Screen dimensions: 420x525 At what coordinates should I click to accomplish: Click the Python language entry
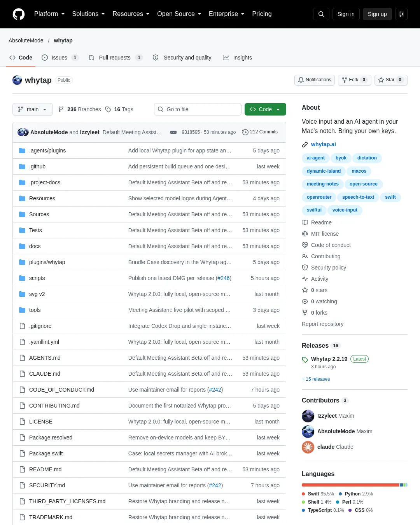click(x=355, y=494)
